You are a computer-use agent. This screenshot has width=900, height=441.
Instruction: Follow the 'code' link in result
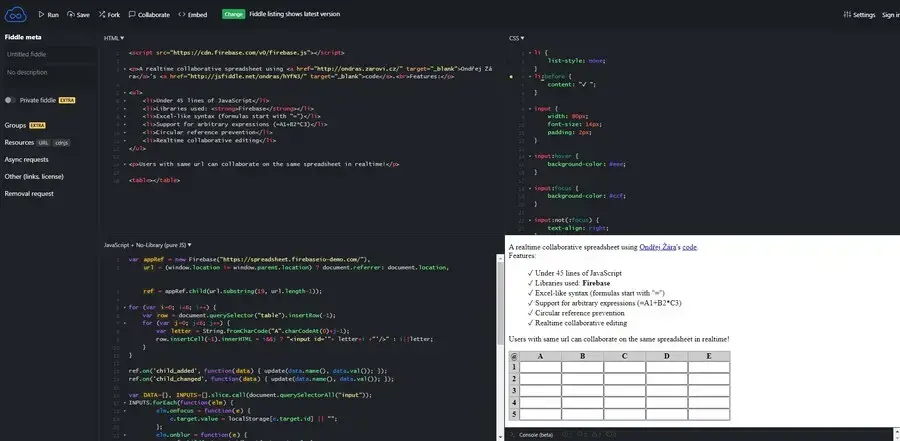tap(689, 247)
